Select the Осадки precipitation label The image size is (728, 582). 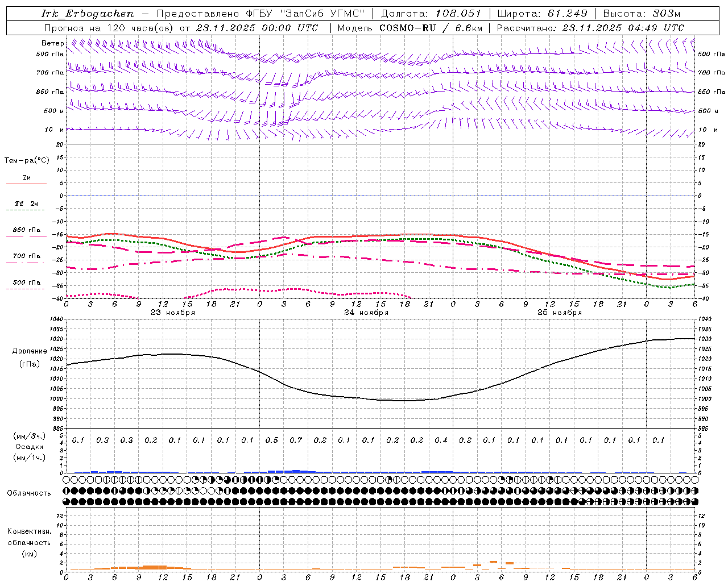pos(29,447)
